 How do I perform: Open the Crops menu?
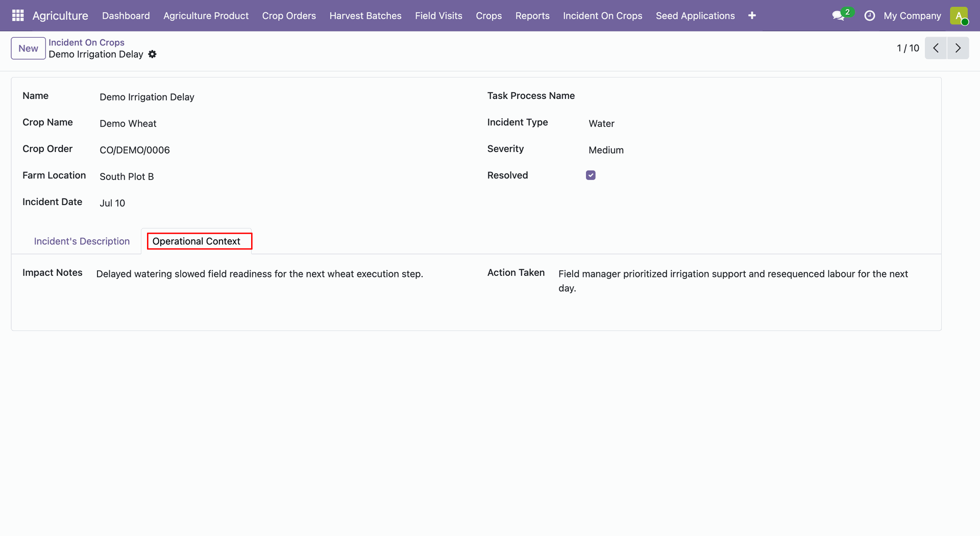[488, 16]
